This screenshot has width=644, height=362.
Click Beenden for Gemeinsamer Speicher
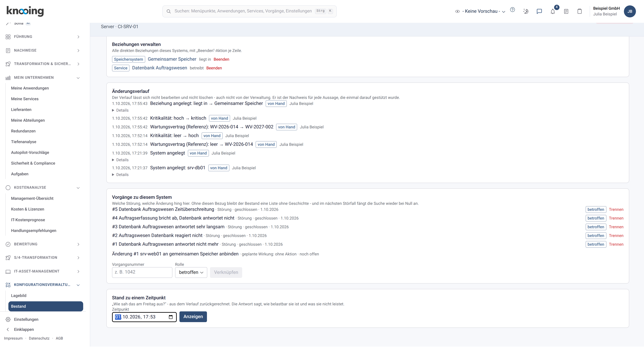pyautogui.click(x=221, y=59)
